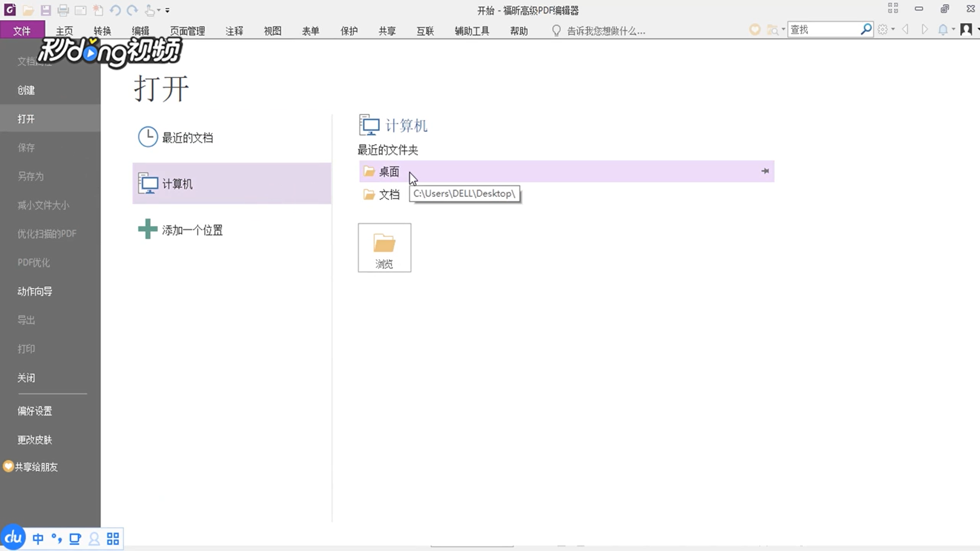
Task: Click the new blank PDF icon
Action: (x=98, y=10)
